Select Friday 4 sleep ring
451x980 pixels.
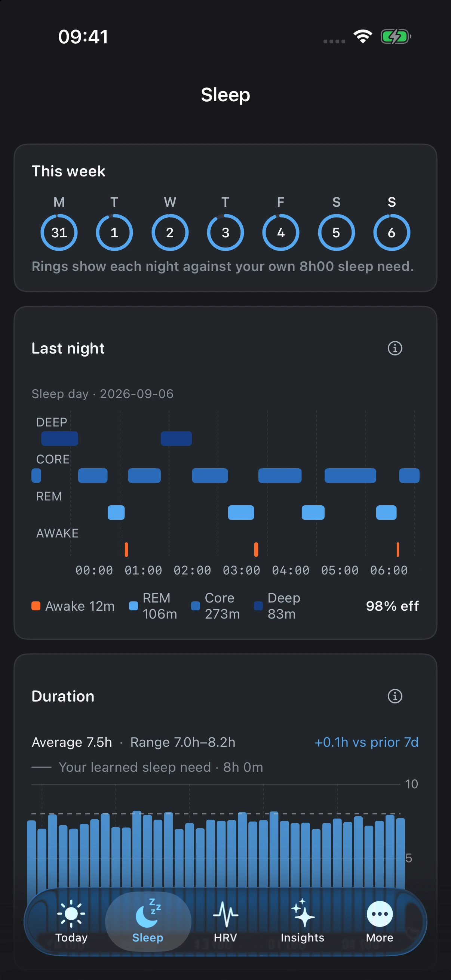coord(280,232)
